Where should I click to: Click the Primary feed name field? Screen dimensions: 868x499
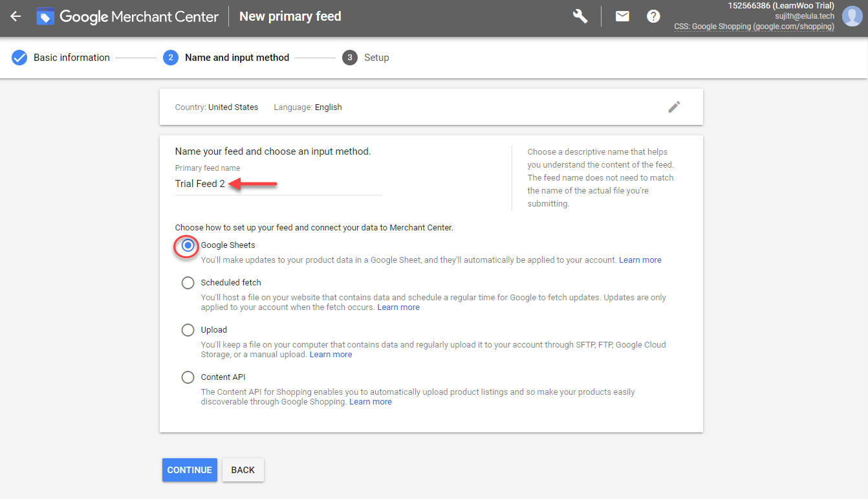point(278,184)
